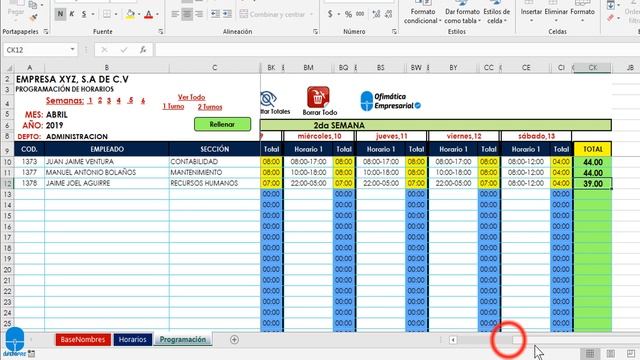Open the Insertar cells menu
The width and height of the screenshot is (640, 360).
click(x=531, y=12)
